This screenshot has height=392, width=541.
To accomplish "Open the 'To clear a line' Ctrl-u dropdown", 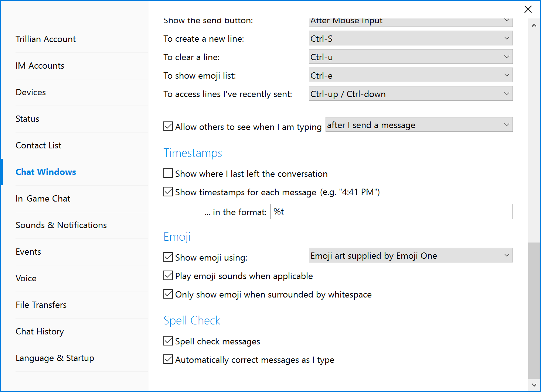I will pyautogui.click(x=411, y=56).
